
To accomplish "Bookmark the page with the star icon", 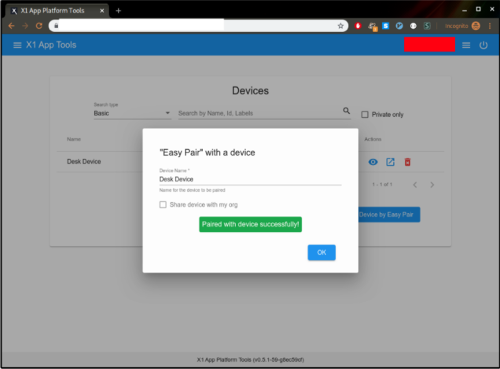I will (x=340, y=26).
